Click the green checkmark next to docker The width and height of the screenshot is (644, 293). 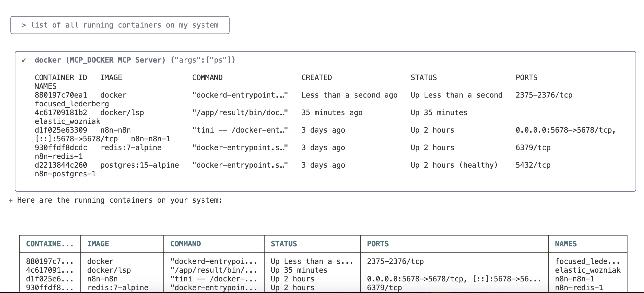coord(24,60)
